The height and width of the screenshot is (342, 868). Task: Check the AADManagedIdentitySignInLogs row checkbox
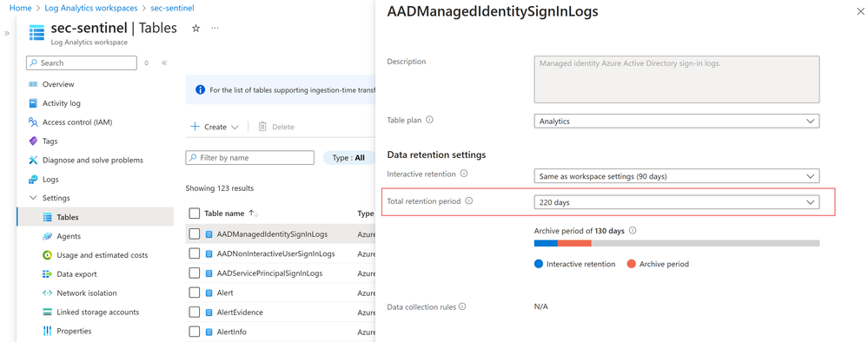point(195,234)
